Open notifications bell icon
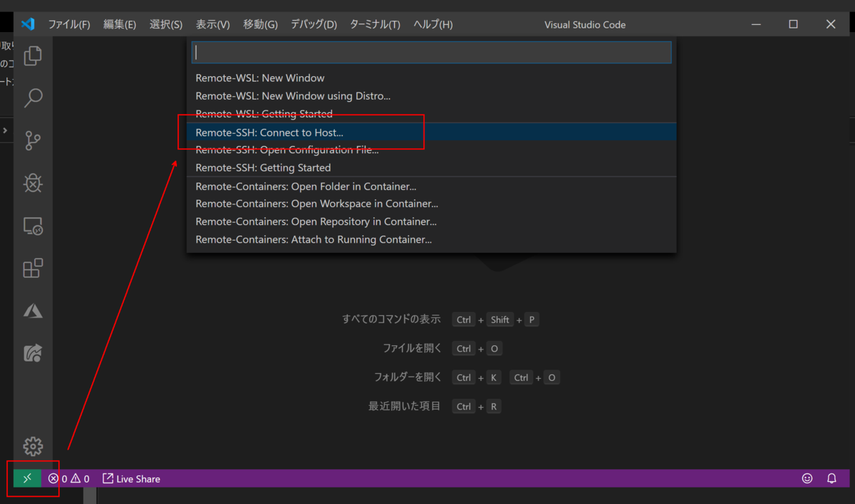This screenshot has height=504, width=855. point(831,479)
